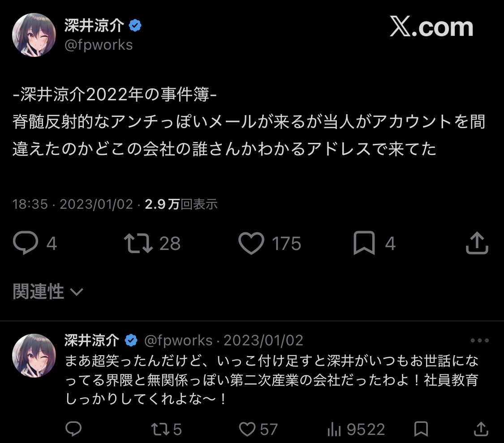View analytics showing 9522 views
Screen dimensions: 504x443
tap(334, 429)
